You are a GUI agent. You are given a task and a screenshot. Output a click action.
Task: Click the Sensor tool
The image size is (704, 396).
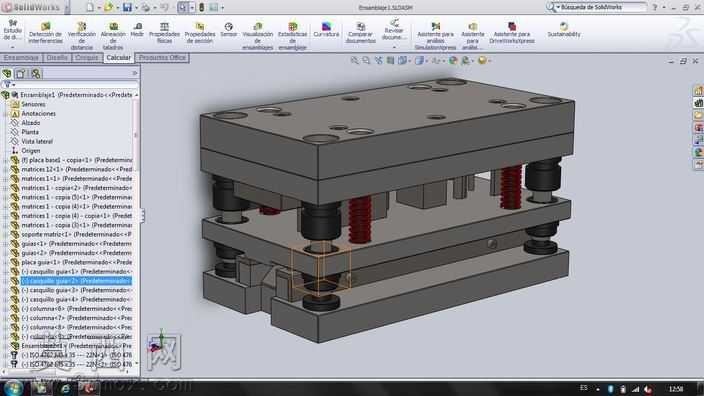point(229,30)
